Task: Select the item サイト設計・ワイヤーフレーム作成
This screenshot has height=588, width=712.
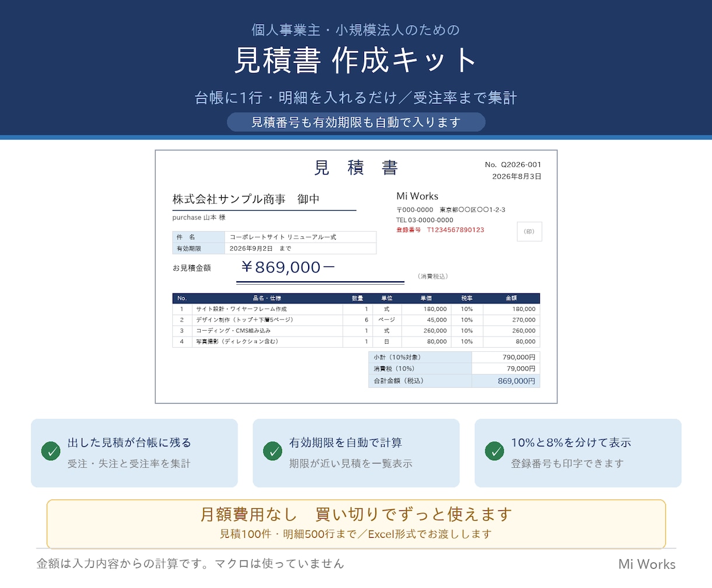Action: (242, 309)
